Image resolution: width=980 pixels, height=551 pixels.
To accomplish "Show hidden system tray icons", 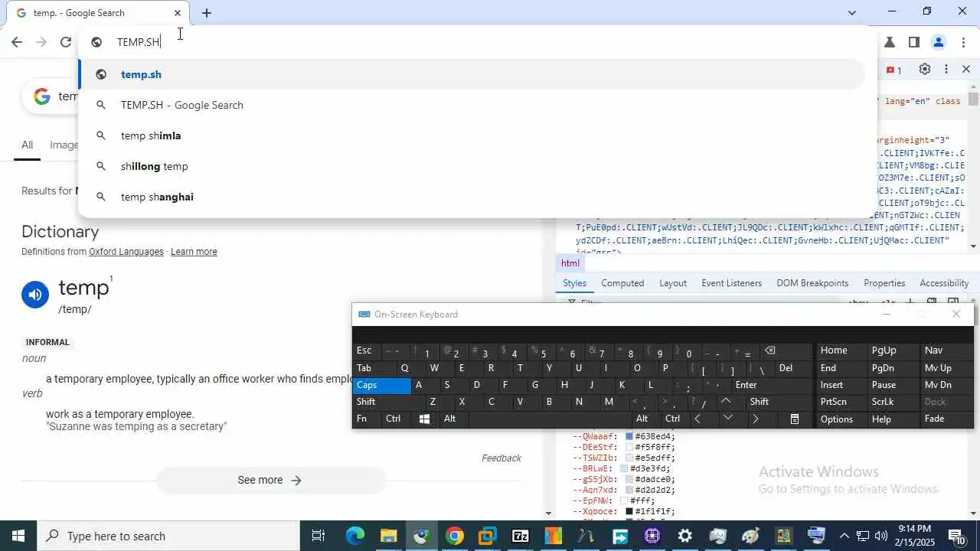I will tap(844, 536).
